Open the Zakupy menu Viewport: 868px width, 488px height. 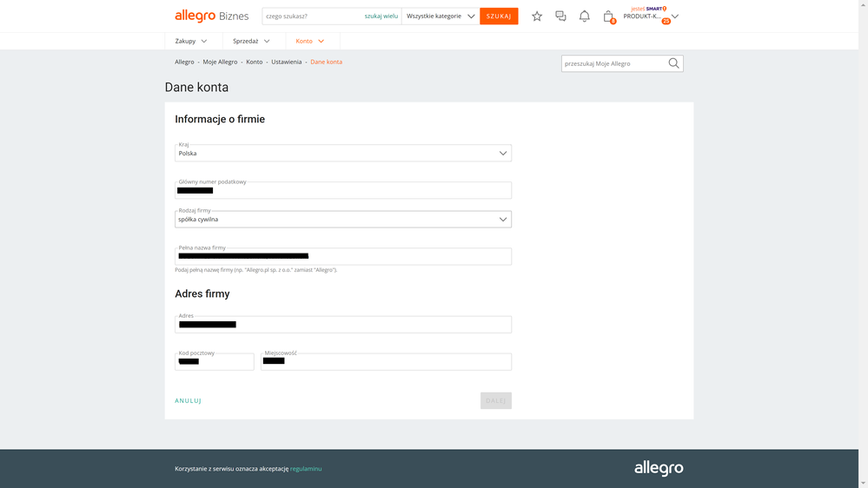click(192, 41)
